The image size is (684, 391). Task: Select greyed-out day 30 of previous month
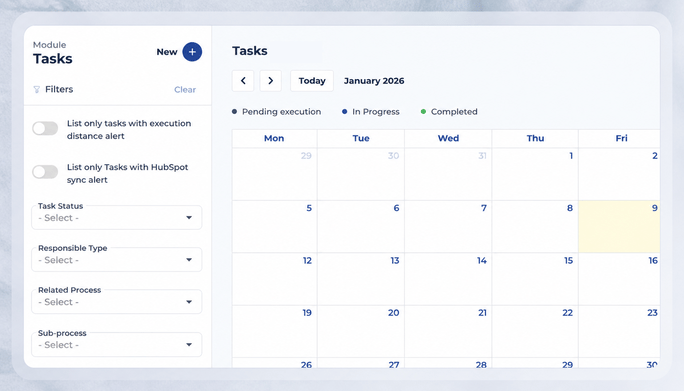pyautogui.click(x=361, y=174)
